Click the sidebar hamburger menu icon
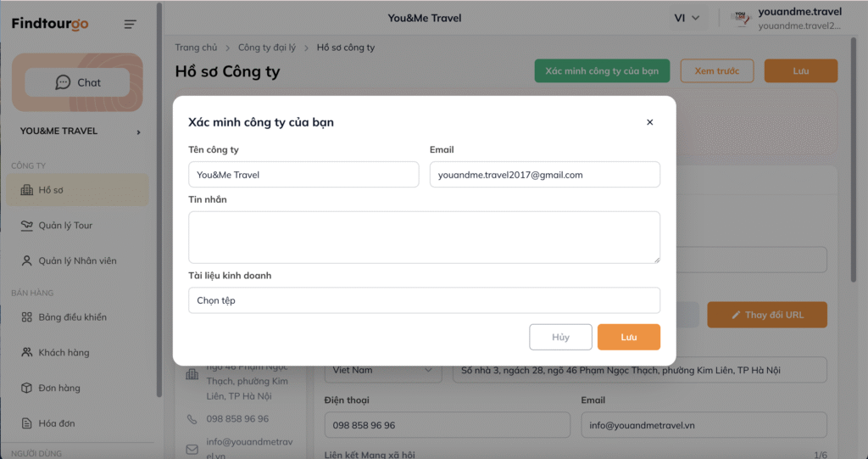This screenshot has width=868, height=459. (130, 24)
